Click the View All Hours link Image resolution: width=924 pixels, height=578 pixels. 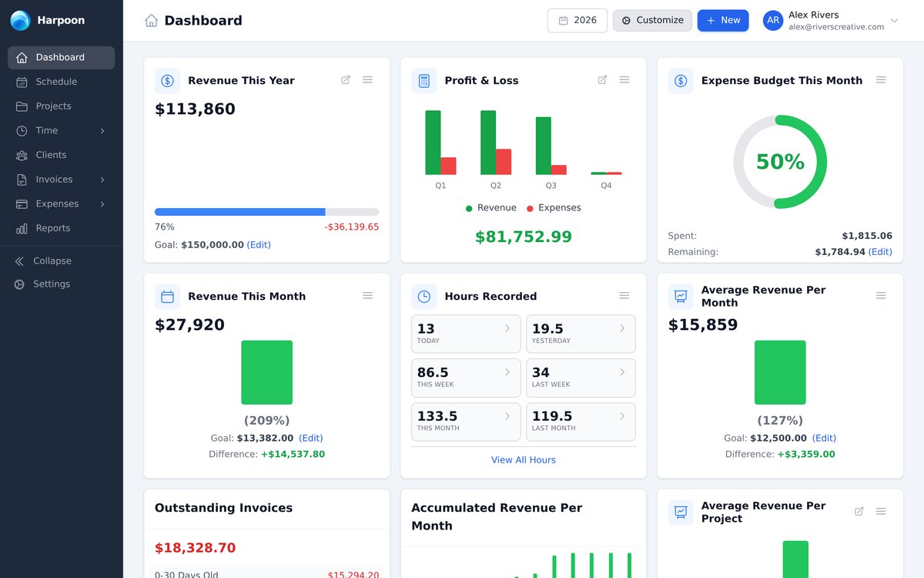click(x=524, y=460)
